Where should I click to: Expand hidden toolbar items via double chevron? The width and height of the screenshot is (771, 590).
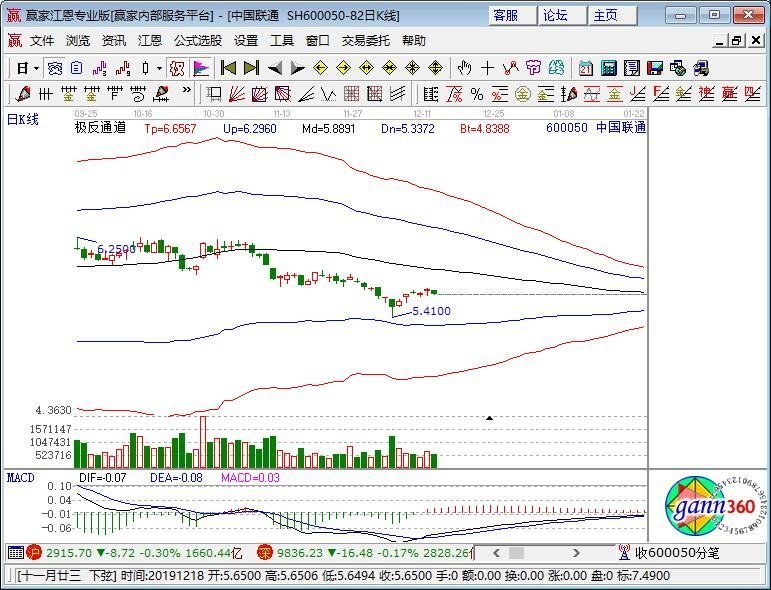tap(186, 90)
